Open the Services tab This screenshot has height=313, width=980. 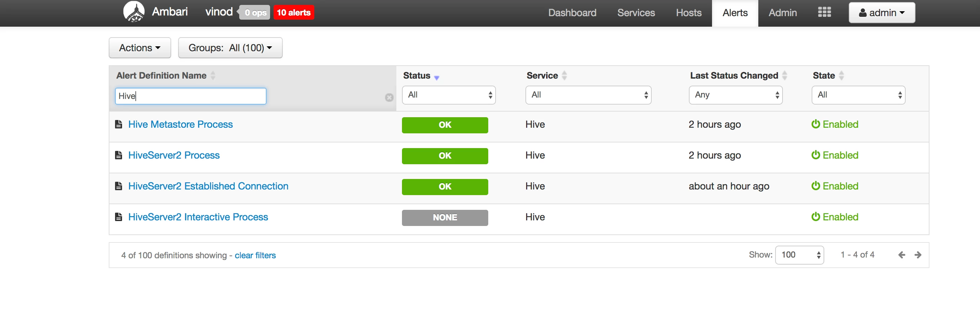636,13
